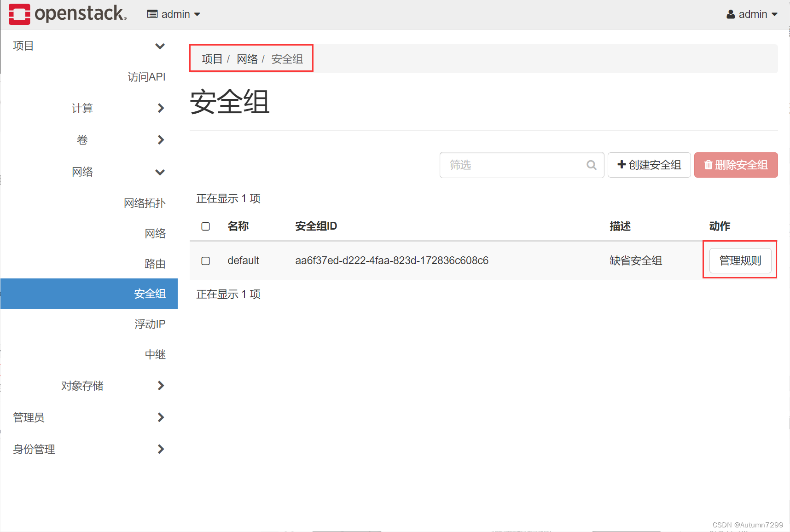
Task: Click 网络 breadcrumb link
Action: [247, 59]
